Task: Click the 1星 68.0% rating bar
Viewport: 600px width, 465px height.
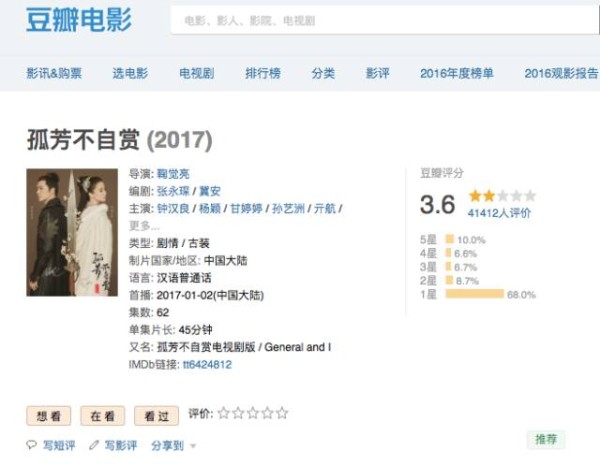Action: click(x=474, y=295)
